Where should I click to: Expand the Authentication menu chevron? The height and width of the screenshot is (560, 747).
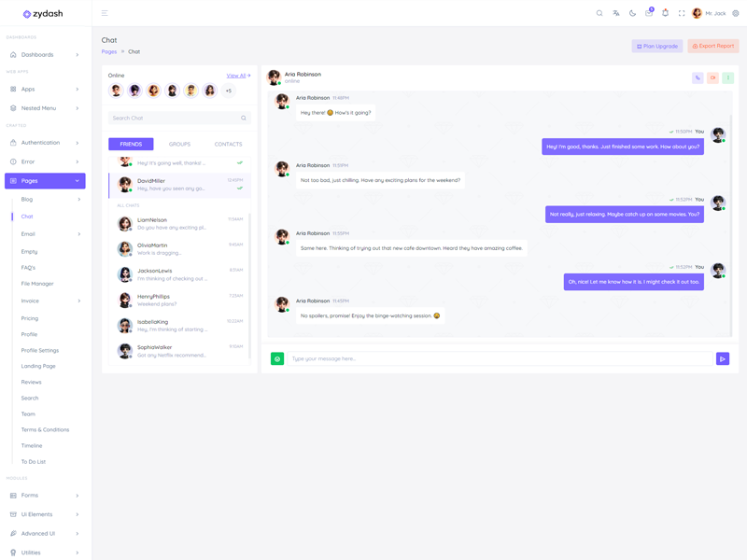[78, 143]
